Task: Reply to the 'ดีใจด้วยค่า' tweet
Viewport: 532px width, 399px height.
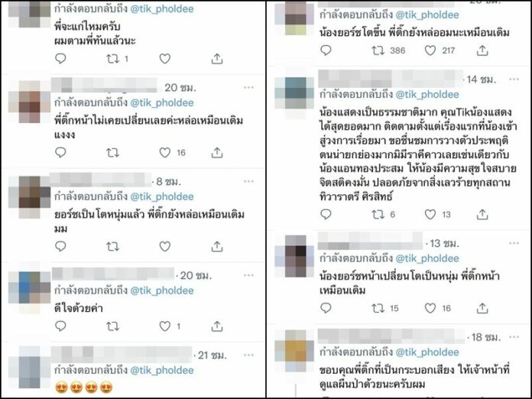Action: [60, 326]
